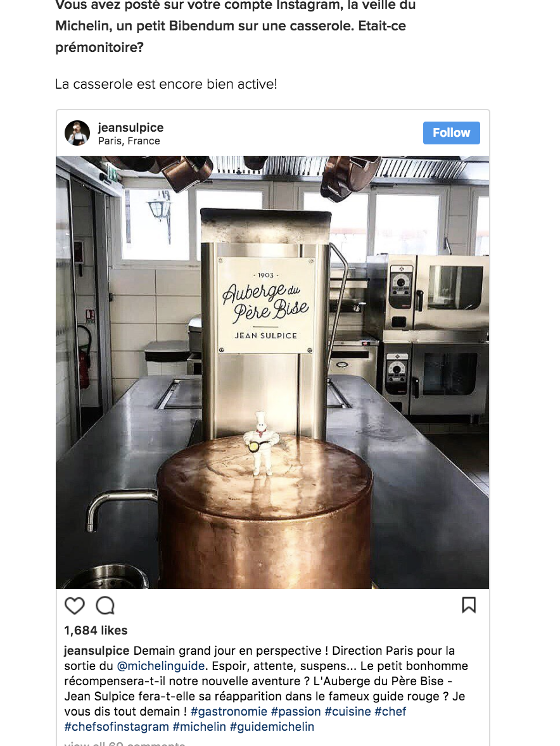Viewport: 560px width, 746px height.
Task: Open the #guidemichelin hashtag
Action: pos(272,726)
